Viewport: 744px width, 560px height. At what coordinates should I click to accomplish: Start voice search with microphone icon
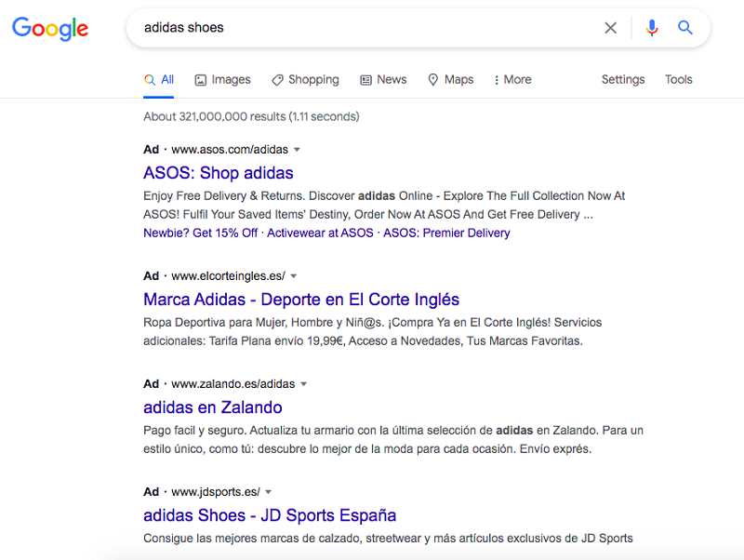click(x=652, y=28)
